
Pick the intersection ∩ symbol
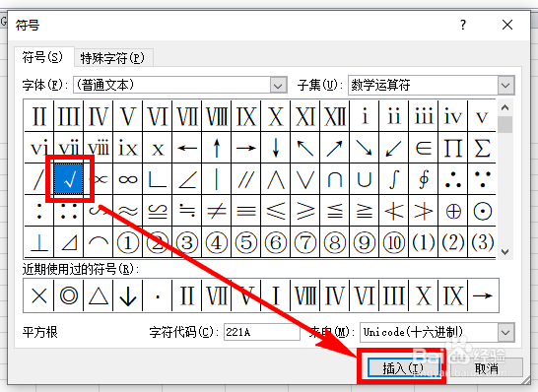(335, 178)
